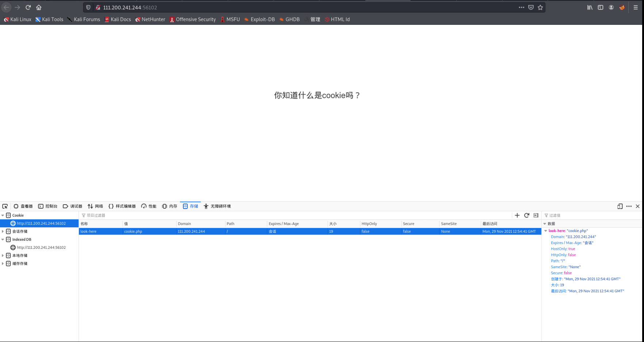Expand the 缓存存储 cache storage node
The image size is (644, 342).
click(3, 263)
